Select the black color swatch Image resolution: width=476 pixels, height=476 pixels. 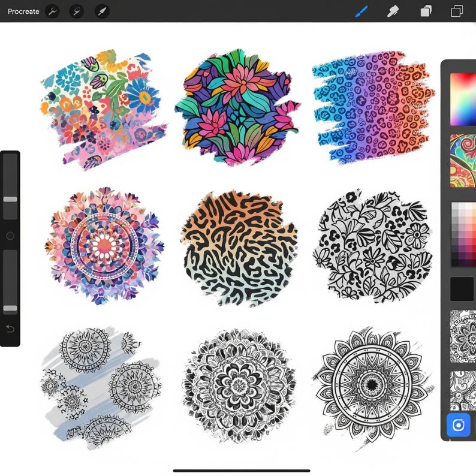(x=462, y=289)
